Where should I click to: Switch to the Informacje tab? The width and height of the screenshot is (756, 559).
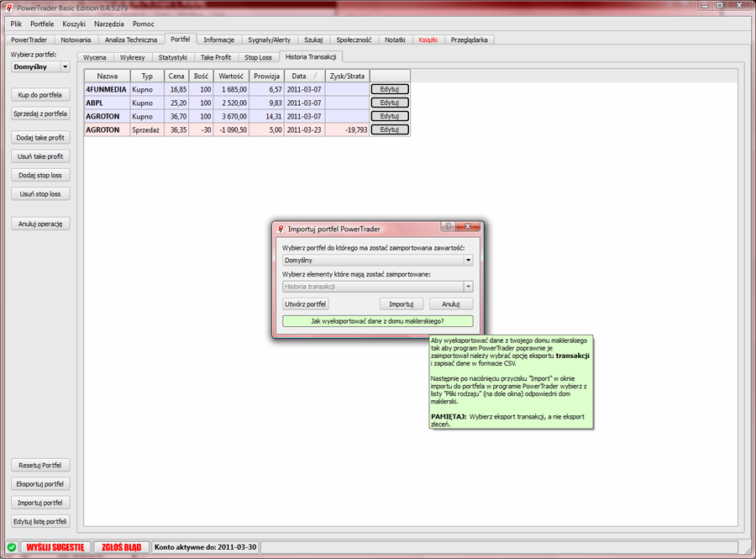[219, 40]
